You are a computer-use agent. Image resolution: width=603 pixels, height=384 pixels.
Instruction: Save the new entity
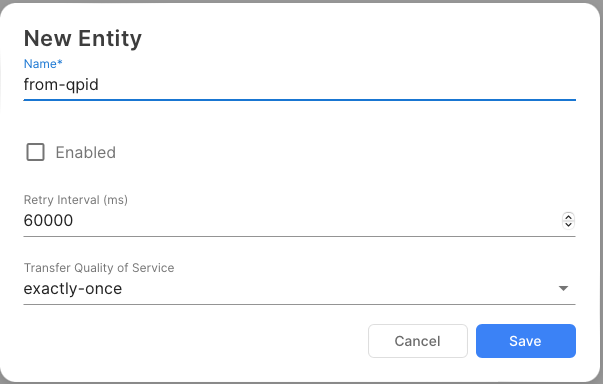(x=526, y=341)
